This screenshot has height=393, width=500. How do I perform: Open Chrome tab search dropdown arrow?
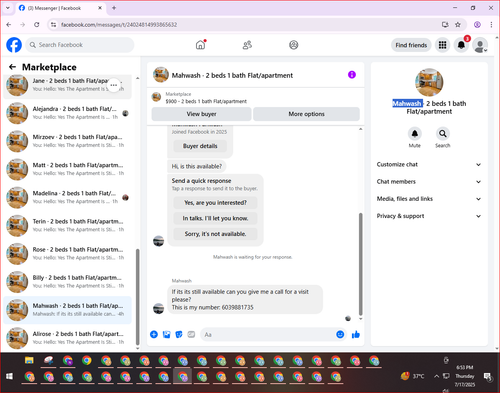(8, 8)
